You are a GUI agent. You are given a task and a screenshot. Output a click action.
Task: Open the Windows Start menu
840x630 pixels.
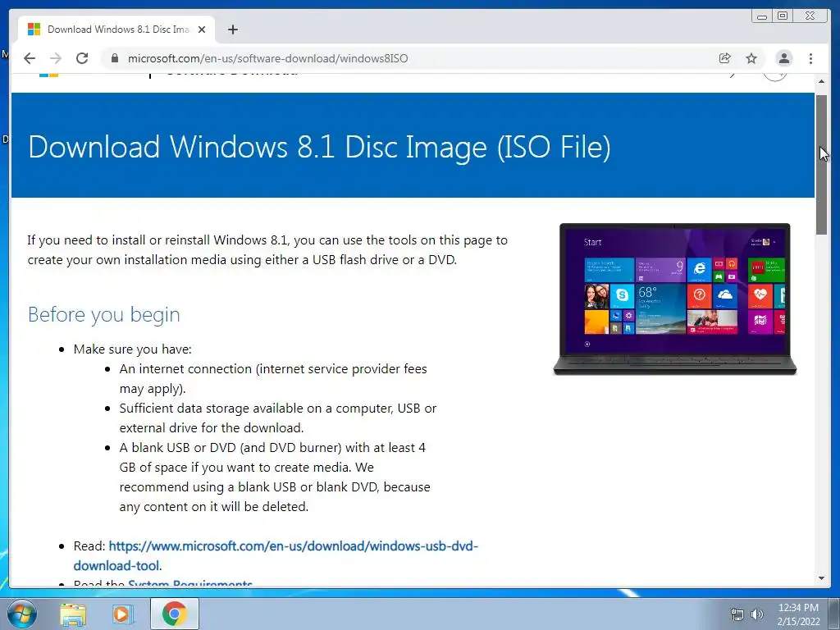click(x=22, y=614)
